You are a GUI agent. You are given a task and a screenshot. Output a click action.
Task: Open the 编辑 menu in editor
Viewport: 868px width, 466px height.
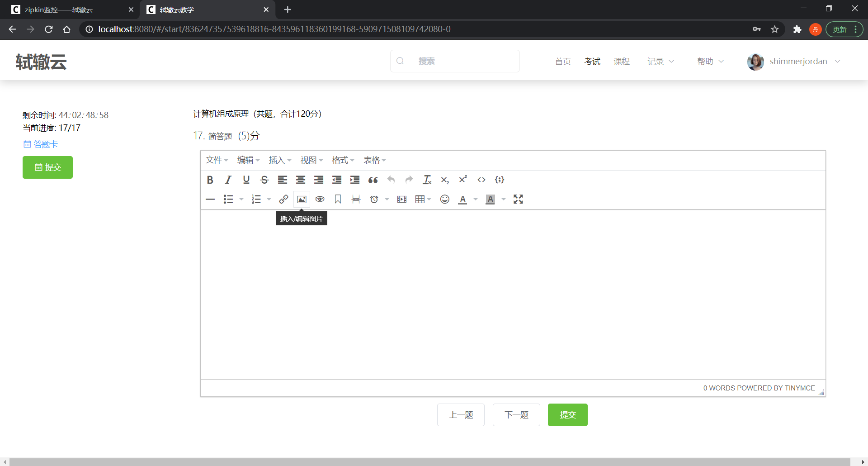(248, 160)
